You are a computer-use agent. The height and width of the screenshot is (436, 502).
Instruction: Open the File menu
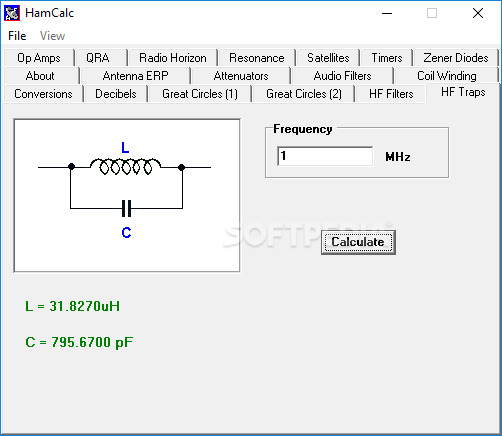point(17,36)
